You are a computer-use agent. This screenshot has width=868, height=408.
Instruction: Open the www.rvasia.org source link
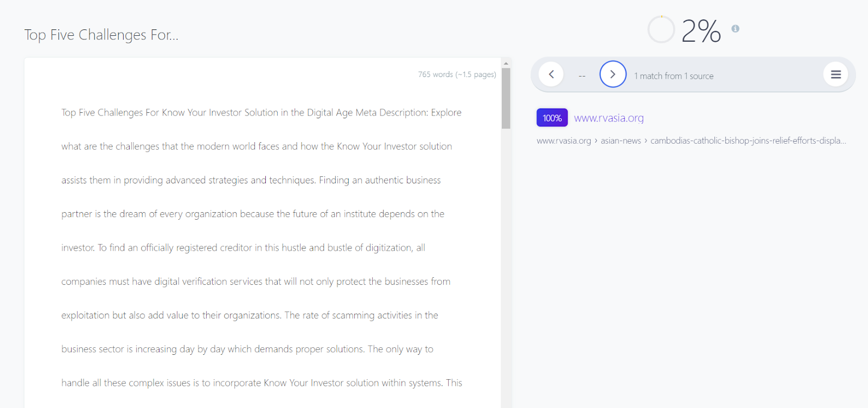click(x=609, y=118)
